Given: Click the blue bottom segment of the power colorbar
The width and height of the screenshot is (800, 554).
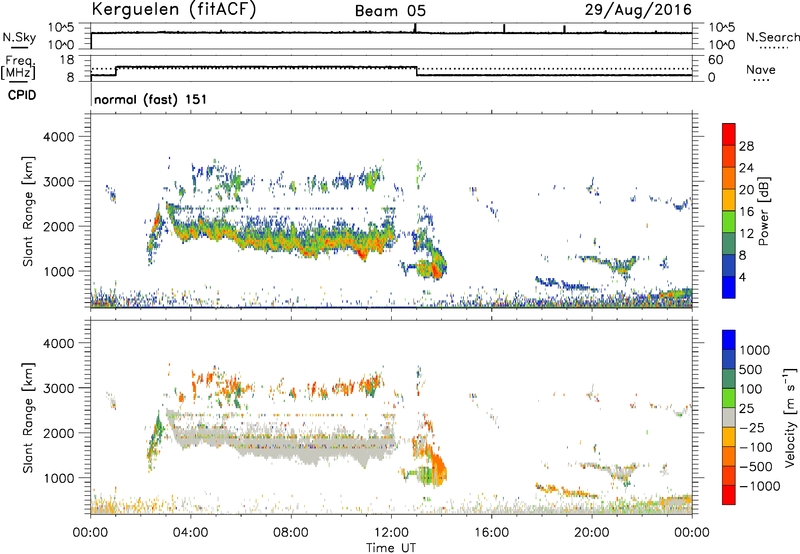Looking at the screenshot, I should pyautogui.click(x=729, y=287).
